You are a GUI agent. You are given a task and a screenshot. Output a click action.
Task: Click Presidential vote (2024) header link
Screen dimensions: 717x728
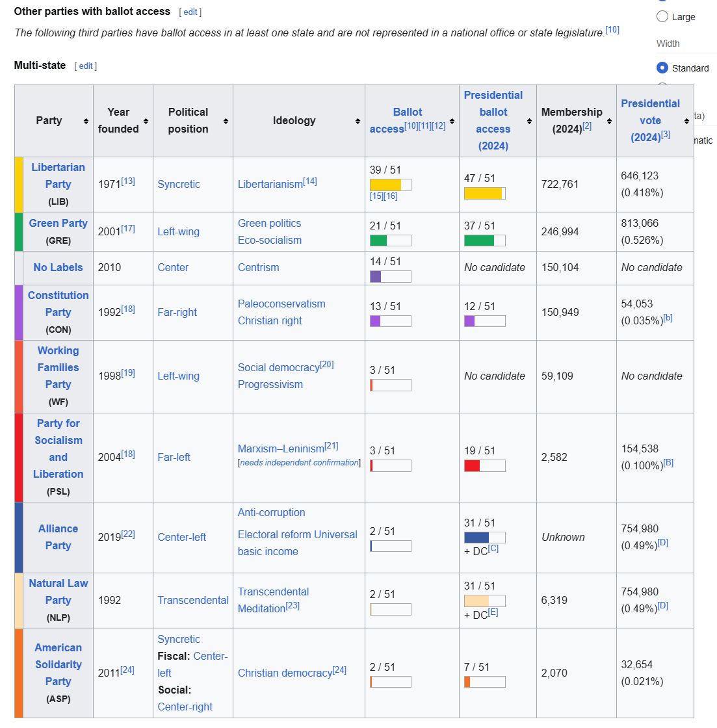tap(650, 120)
